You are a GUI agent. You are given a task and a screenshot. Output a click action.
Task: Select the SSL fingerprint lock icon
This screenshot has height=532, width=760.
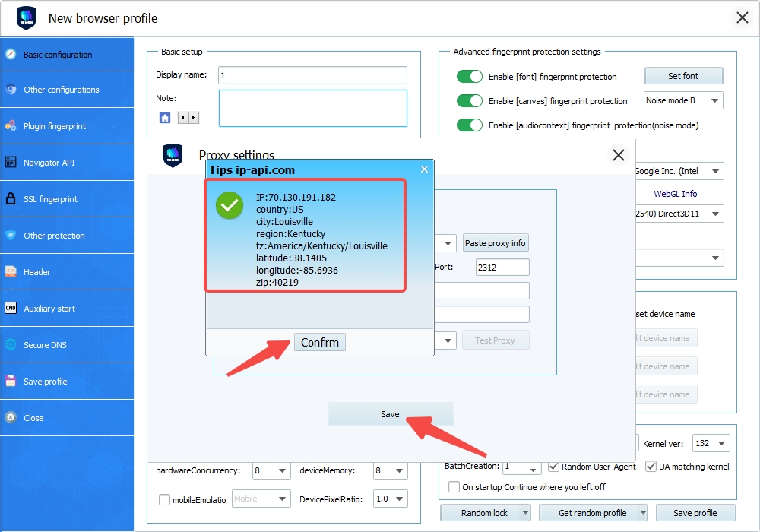[x=11, y=199]
